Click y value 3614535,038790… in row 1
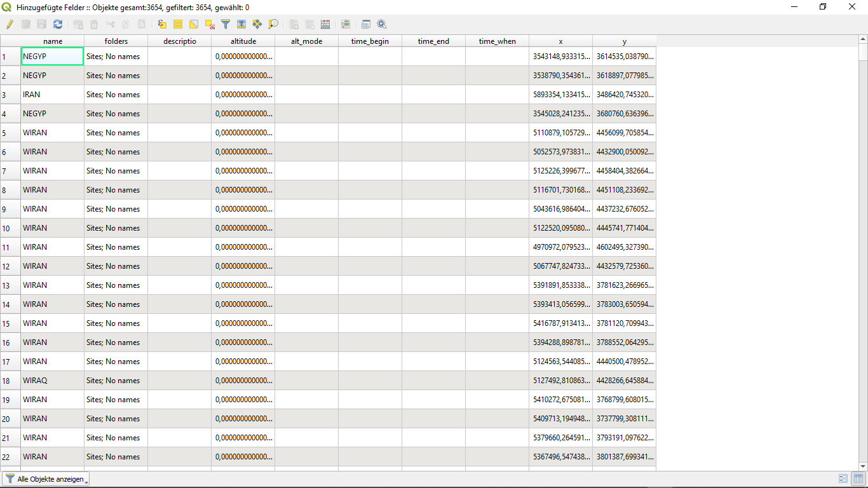The width and height of the screenshot is (868, 488). 624,57
